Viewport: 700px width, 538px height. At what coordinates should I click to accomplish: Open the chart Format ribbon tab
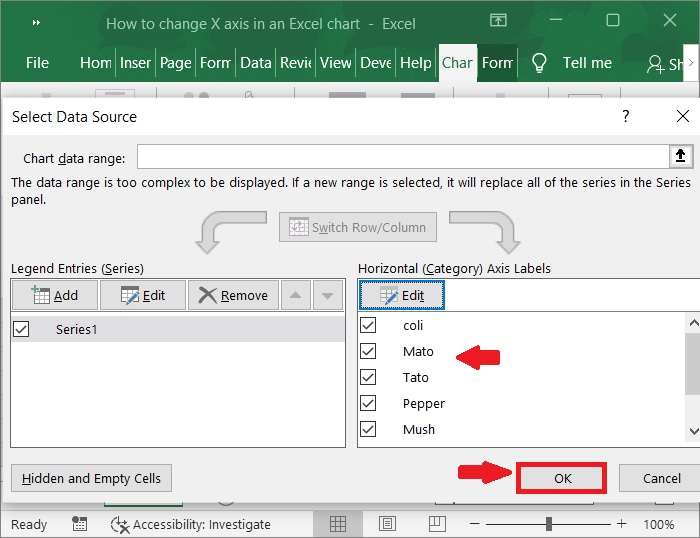(x=497, y=63)
